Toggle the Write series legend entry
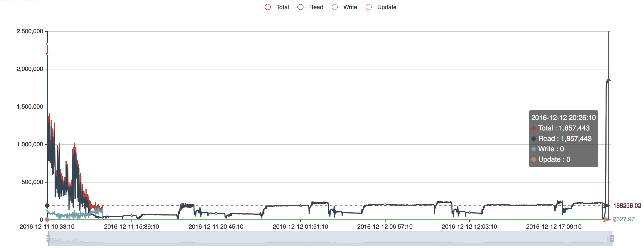The width and height of the screenshot is (644, 248). [343, 7]
